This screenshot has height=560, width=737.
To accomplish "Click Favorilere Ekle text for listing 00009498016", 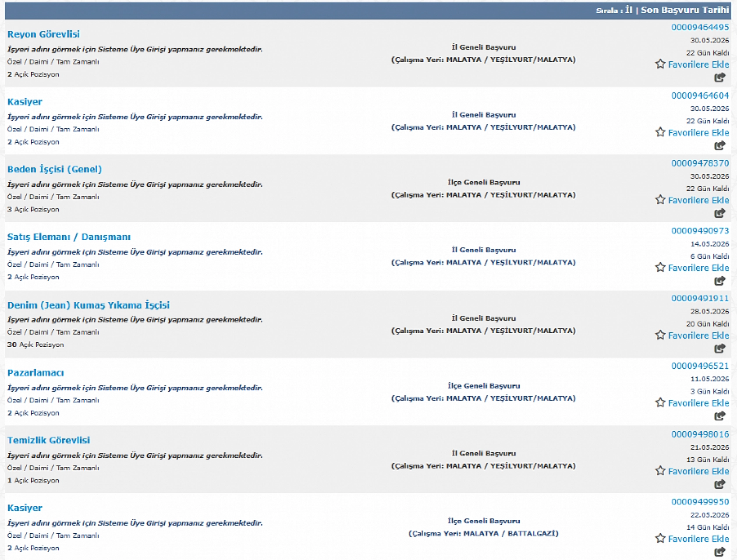I will click(698, 471).
